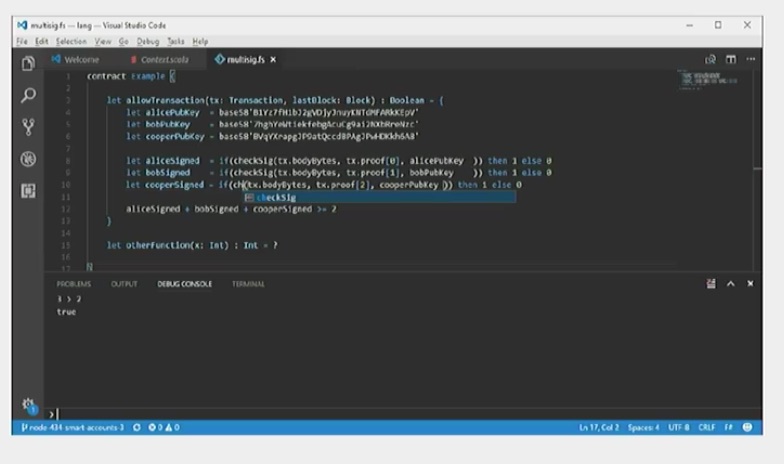Open the Search view in activity bar
Image resolution: width=784 pixels, height=464 pixels.
(28, 95)
